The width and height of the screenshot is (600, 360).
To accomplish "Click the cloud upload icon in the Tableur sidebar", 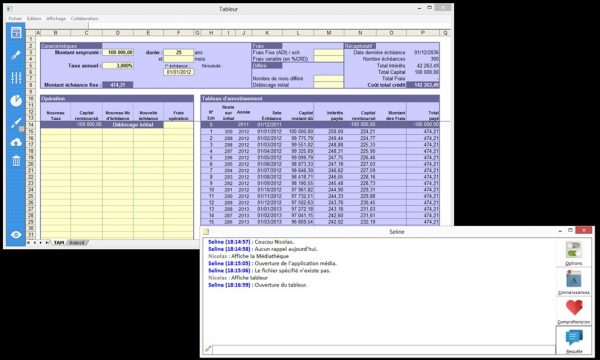I will pyautogui.click(x=16, y=143).
